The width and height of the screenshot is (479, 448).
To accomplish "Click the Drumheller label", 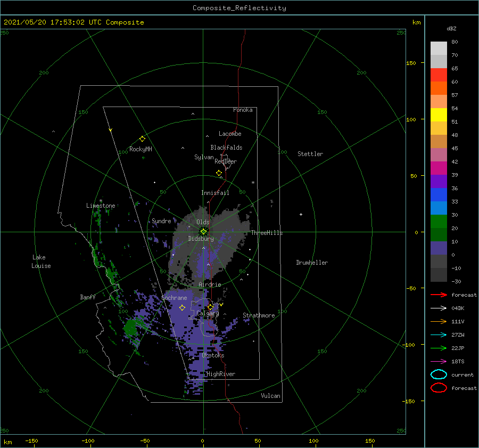I will coord(312,263).
